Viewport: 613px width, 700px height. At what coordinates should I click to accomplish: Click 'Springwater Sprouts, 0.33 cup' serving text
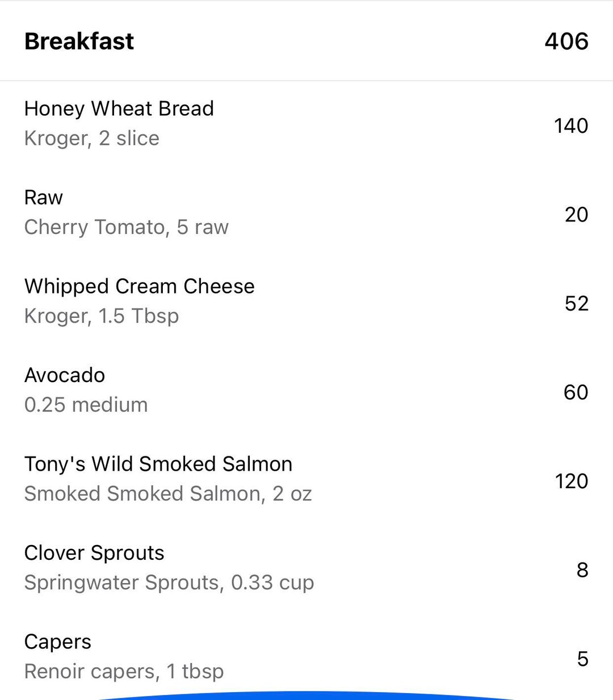point(169,583)
